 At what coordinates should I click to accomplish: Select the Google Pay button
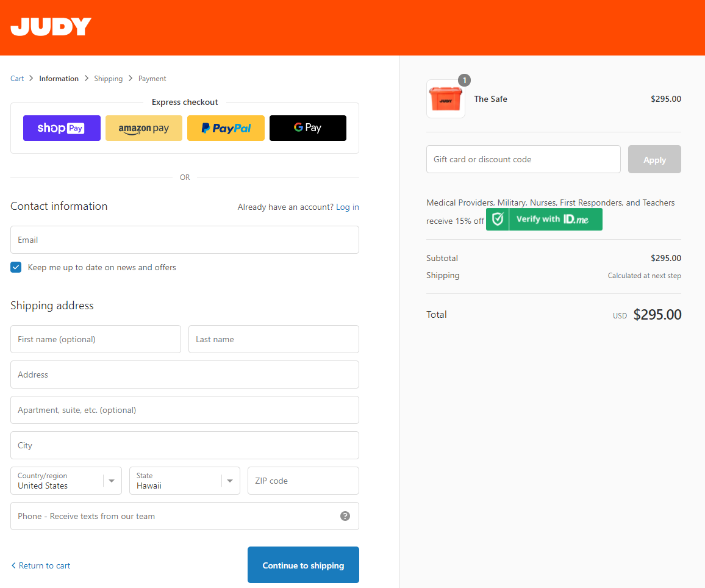308,128
